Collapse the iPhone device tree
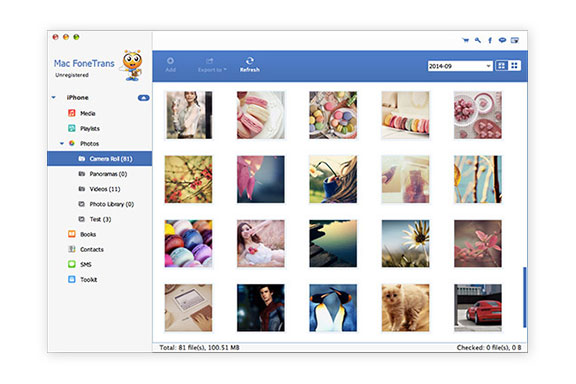576x384 pixels. coord(54,97)
